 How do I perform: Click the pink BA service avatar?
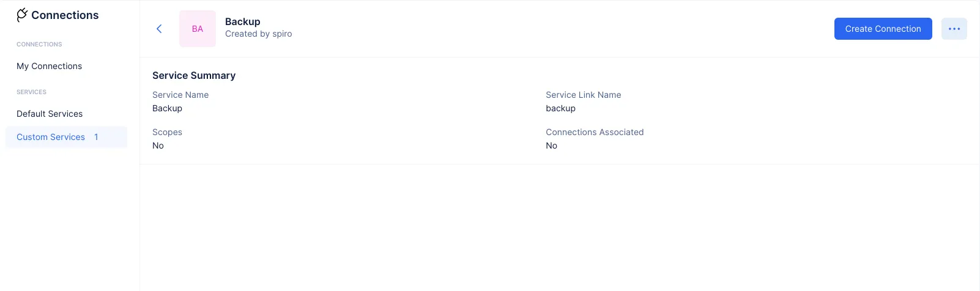198,29
